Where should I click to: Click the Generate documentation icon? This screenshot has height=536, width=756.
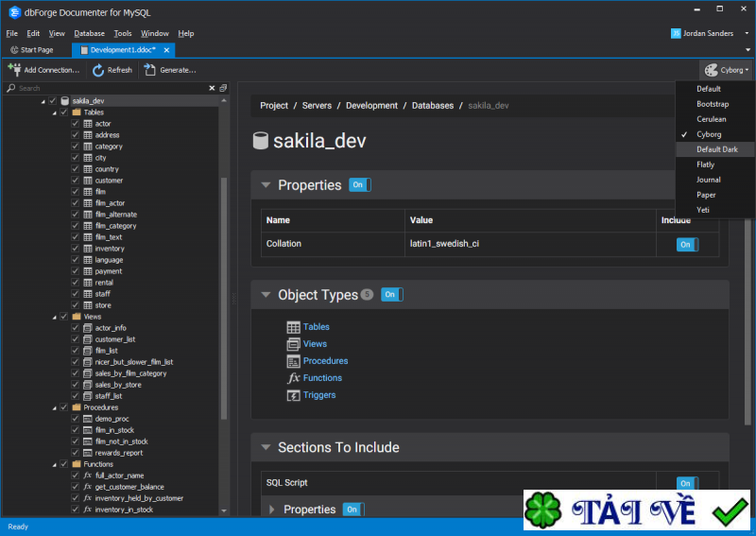(149, 70)
